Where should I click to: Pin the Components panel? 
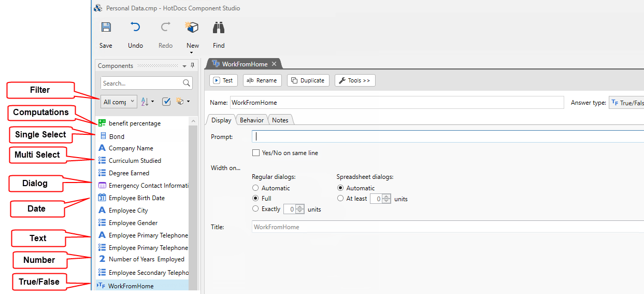(x=193, y=65)
